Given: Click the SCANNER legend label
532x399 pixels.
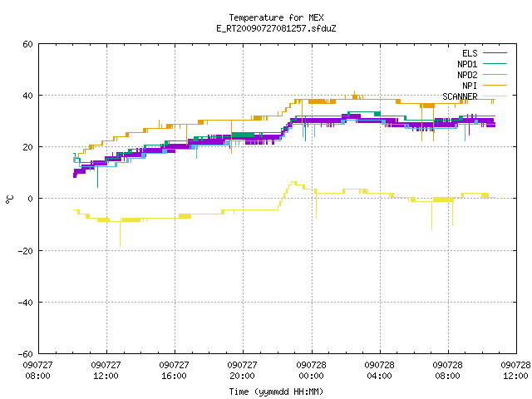Looking at the screenshot, I should click(460, 96).
